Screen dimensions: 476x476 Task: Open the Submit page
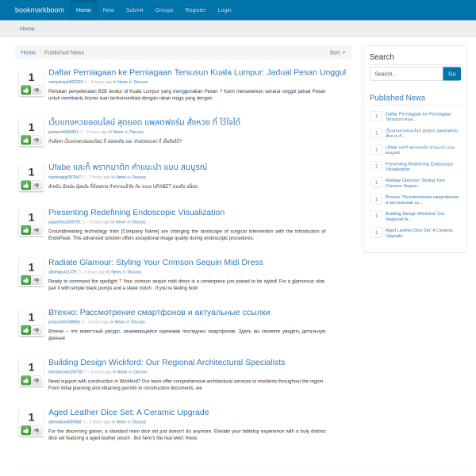[135, 10]
